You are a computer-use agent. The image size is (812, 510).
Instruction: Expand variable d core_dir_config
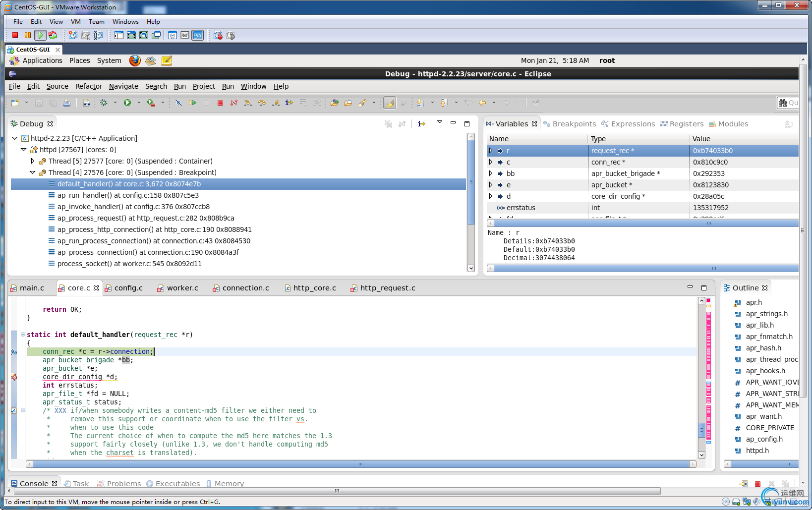click(x=491, y=196)
